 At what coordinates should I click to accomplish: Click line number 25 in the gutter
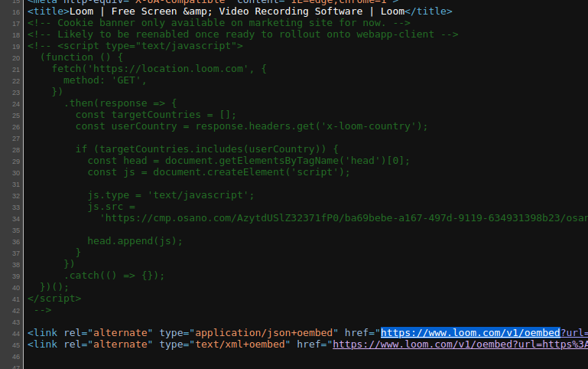15,115
